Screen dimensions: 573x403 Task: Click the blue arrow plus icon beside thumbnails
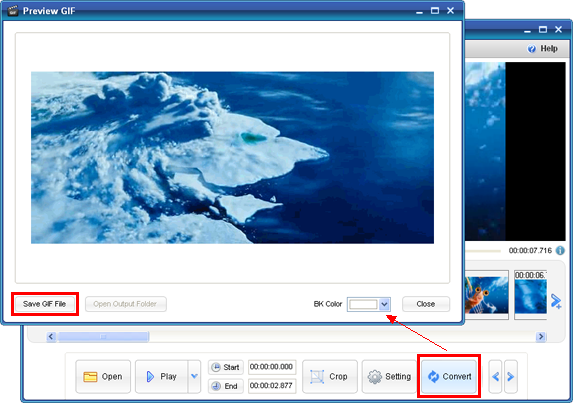[556, 301]
